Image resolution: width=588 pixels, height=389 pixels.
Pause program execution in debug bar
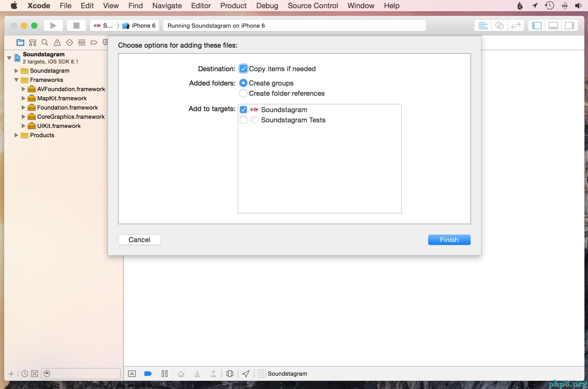165,374
